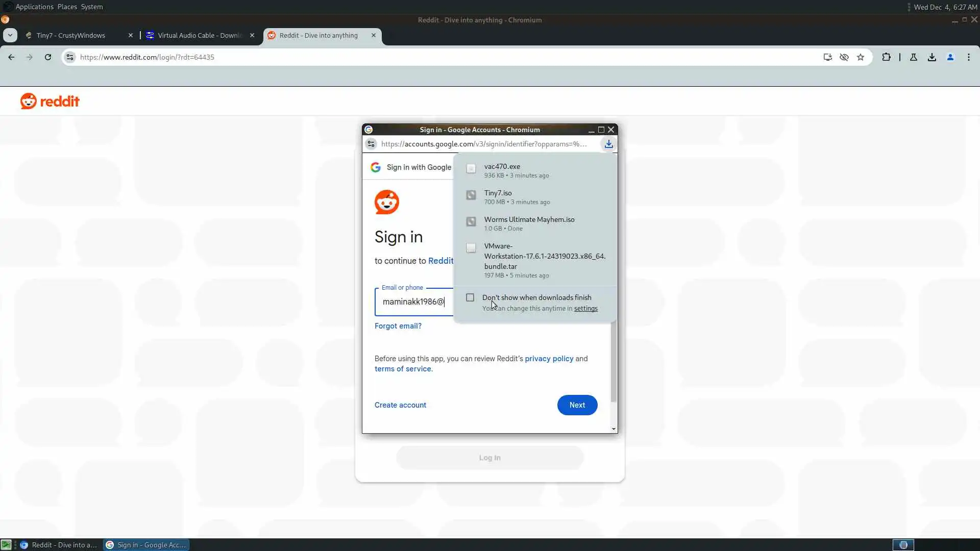
Task: Open the Chromium three-dot menu
Action: [x=969, y=57]
